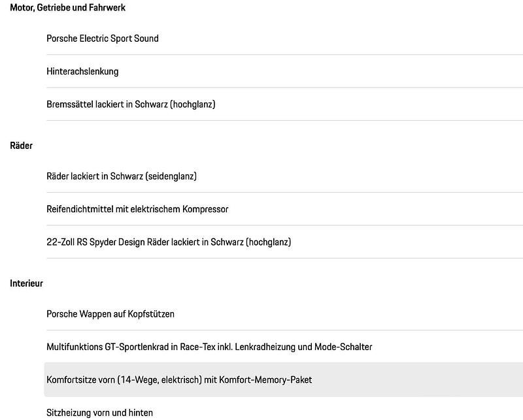Click the highlighted Komfortsitze vorn (14-Wege) row

click(x=179, y=380)
